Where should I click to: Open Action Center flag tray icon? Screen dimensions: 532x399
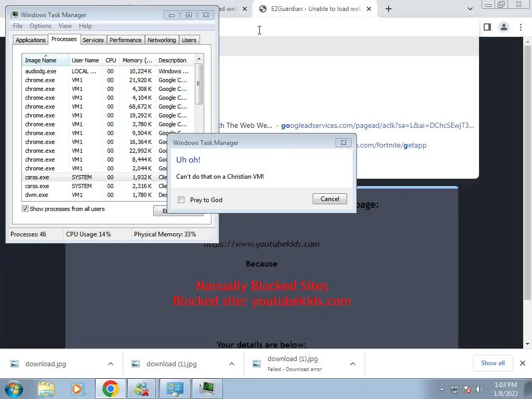(x=467, y=389)
